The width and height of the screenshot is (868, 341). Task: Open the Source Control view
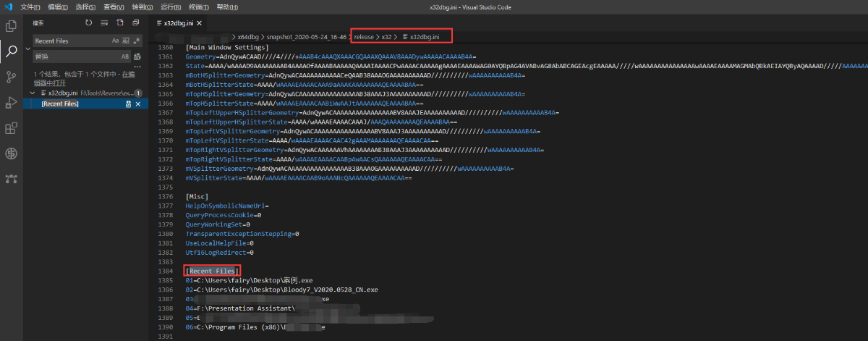[x=11, y=76]
